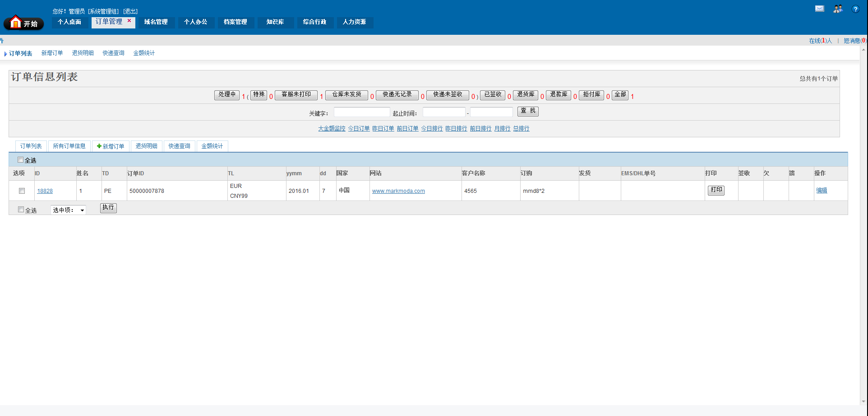
Task: Click the help question mark icon
Action: pyautogui.click(x=855, y=9)
